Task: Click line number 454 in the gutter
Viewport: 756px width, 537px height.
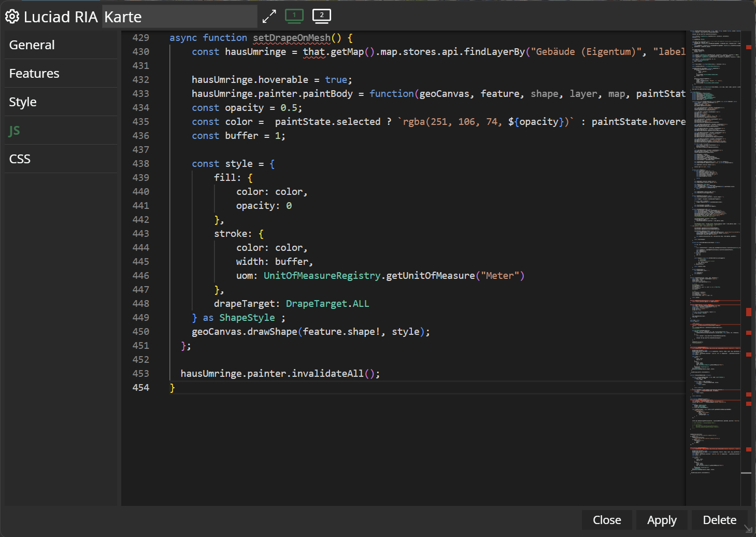Action: tap(140, 388)
